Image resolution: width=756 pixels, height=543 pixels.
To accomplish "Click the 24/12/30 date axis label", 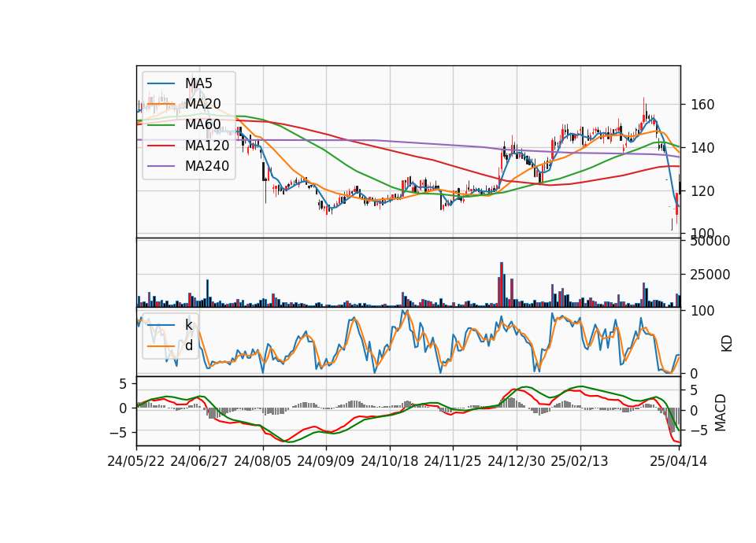I will click(x=517, y=462).
